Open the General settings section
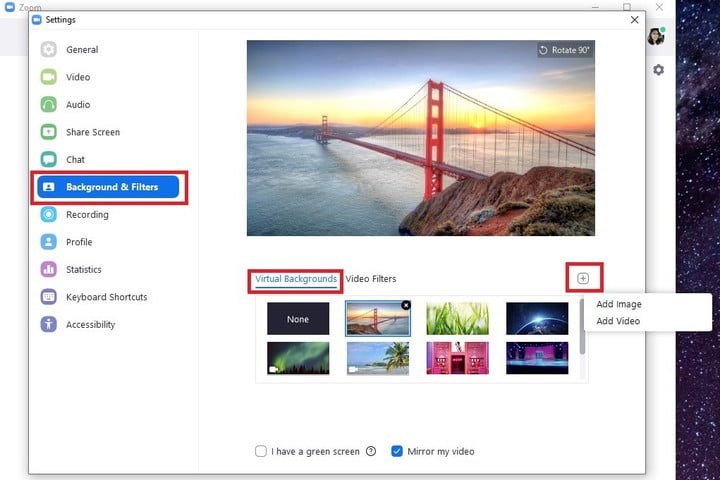Screen dimensions: 720x480 click(x=81, y=50)
